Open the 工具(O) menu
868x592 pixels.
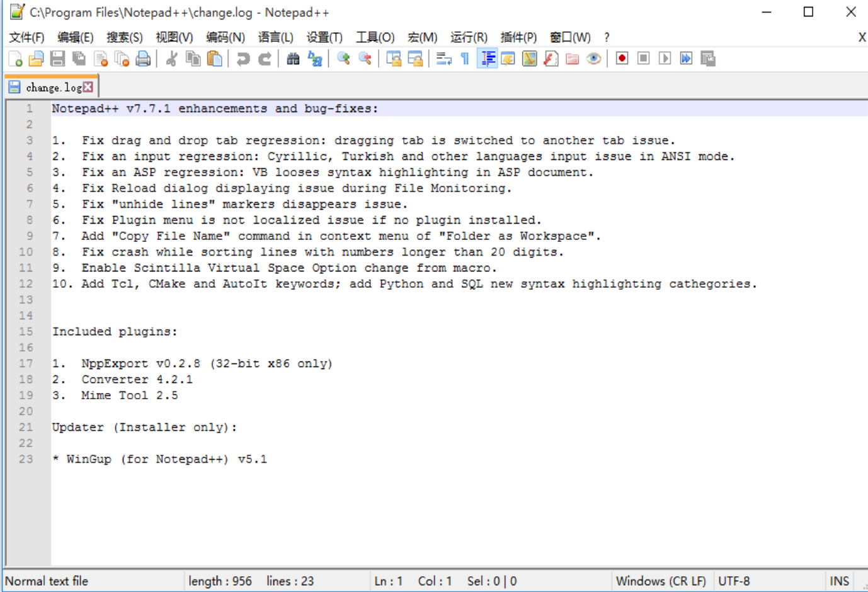[x=375, y=38]
